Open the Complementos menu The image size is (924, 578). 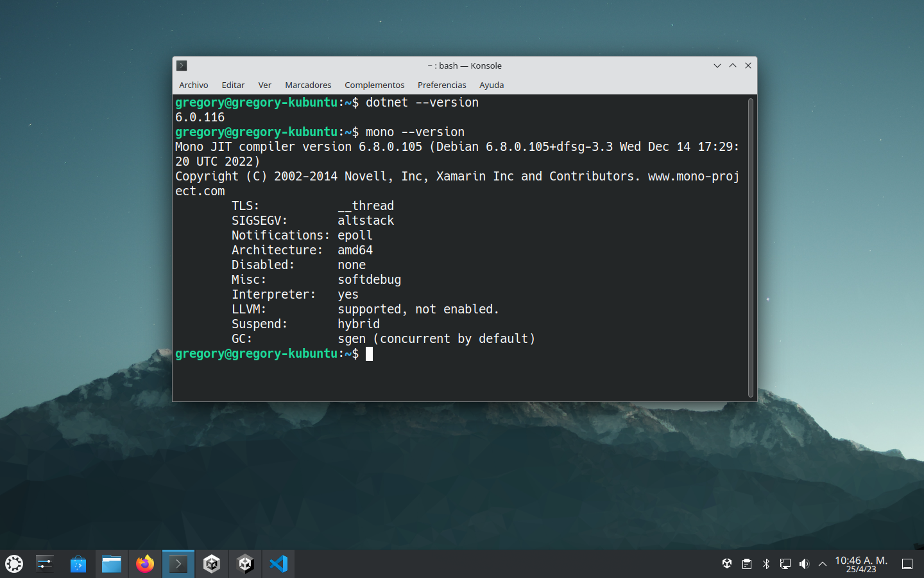click(375, 85)
